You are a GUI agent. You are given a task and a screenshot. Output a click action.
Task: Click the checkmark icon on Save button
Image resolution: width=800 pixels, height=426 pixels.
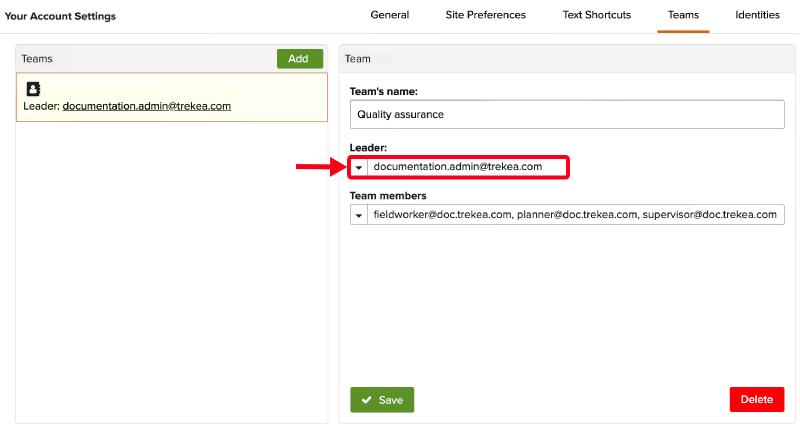click(x=366, y=400)
